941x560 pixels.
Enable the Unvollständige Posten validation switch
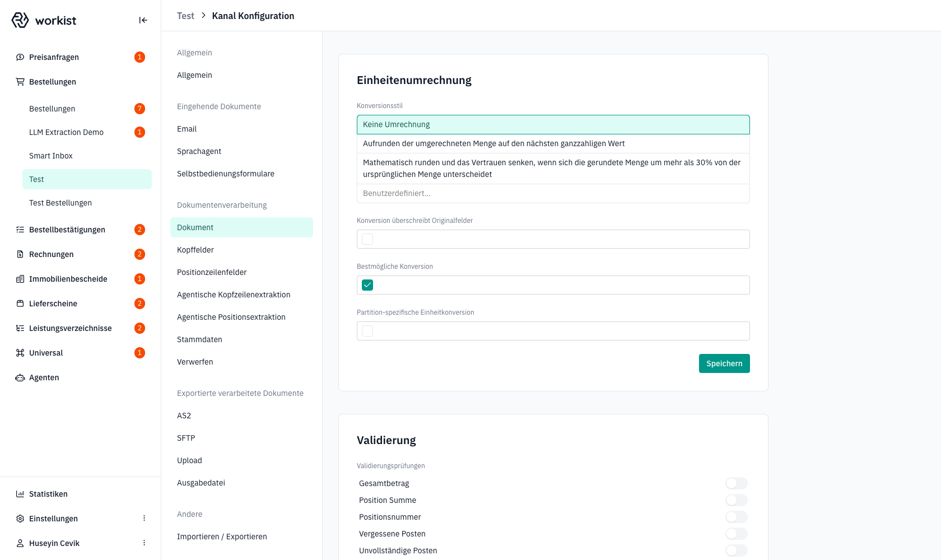click(736, 550)
